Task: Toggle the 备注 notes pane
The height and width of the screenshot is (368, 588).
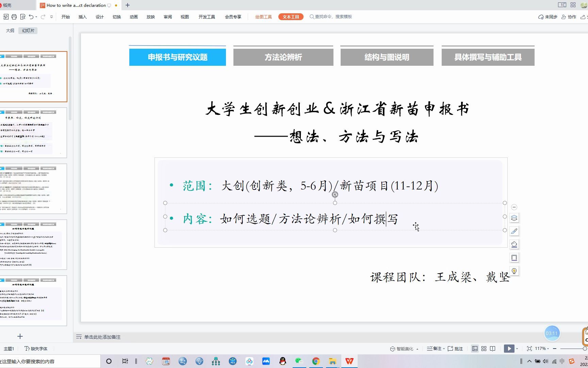Action: click(434, 349)
